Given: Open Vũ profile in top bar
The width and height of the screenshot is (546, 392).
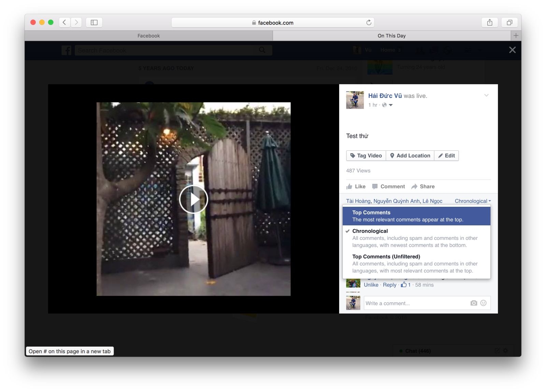Looking at the screenshot, I should [362, 50].
